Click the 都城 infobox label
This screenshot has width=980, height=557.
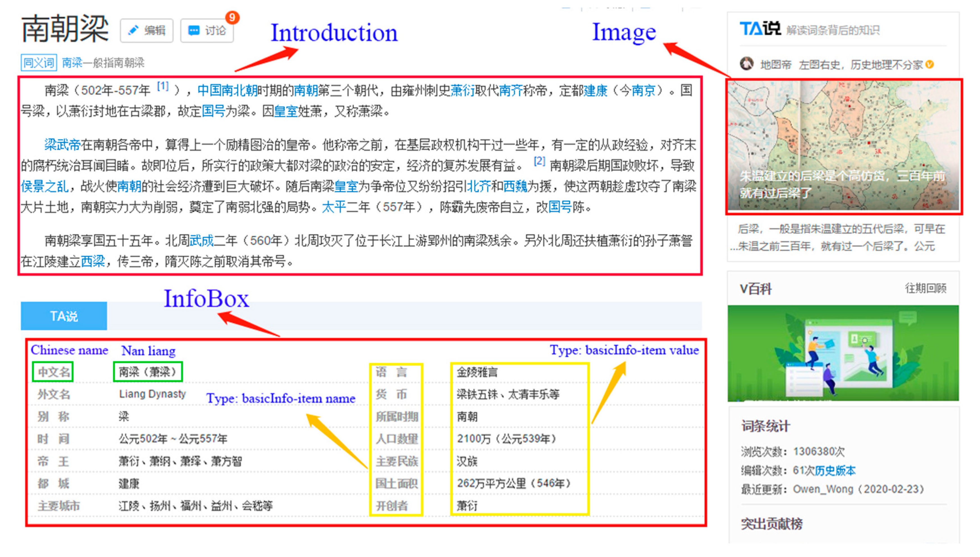pos(53,483)
